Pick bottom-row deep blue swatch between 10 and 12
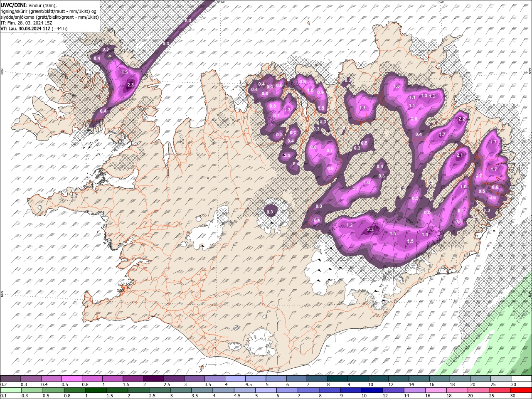Image resolution: width=532 pixels, height=399 pixels. click(x=372, y=390)
